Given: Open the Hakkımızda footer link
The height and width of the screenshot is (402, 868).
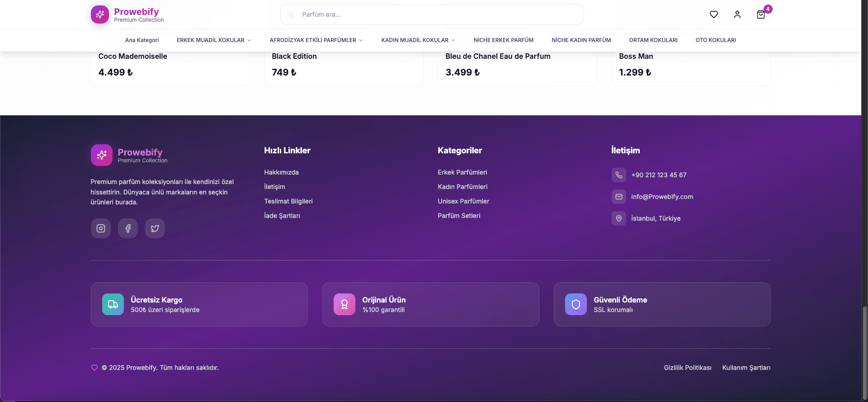Looking at the screenshot, I should [x=281, y=172].
